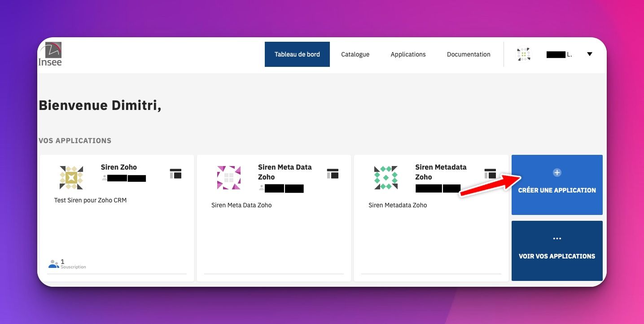Click layout icon on Siren Meta Data Zoho card
The image size is (644, 324).
point(333,174)
